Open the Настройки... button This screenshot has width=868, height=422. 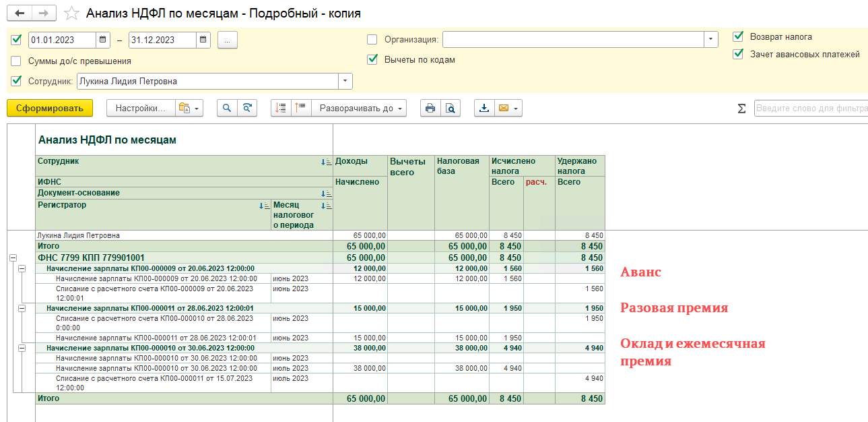pos(139,108)
